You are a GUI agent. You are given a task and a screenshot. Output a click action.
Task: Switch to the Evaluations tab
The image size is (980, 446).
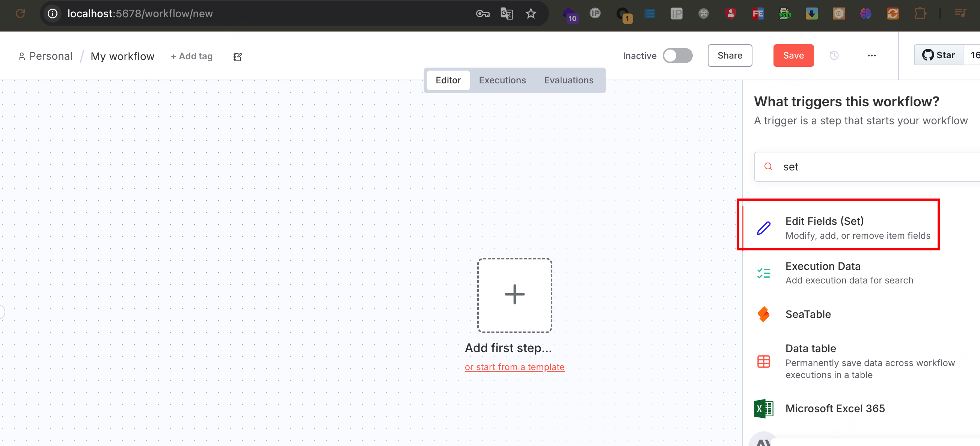pyautogui.click(x=568, y=80)
